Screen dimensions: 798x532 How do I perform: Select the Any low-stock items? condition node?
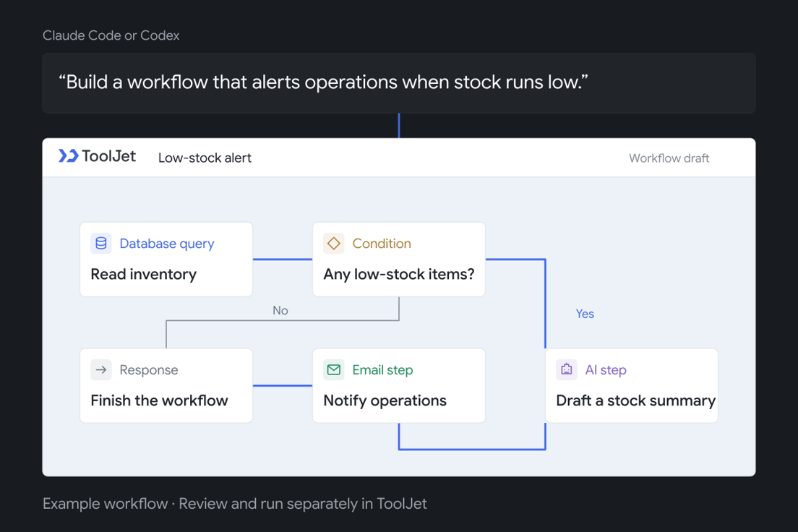(399, 259)
